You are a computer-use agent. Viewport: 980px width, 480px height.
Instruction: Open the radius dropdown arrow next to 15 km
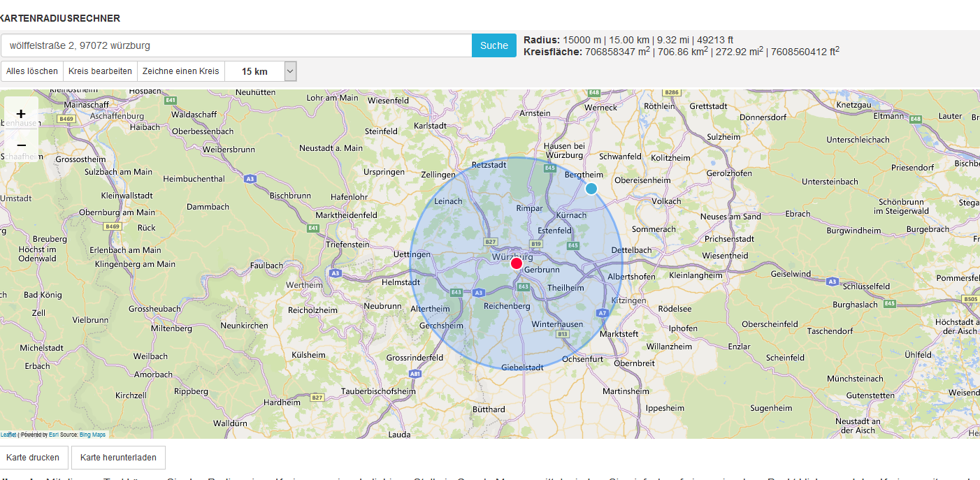tap(291, 71)
